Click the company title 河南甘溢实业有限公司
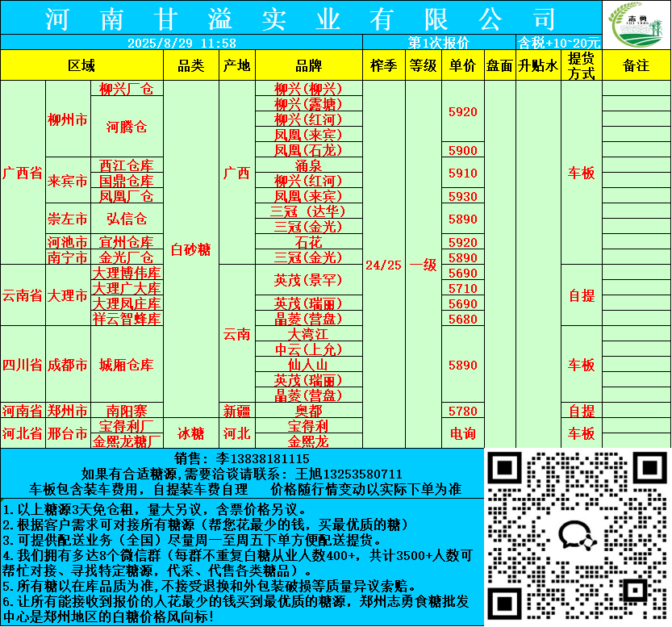672x627 pixels. (301, 18)
